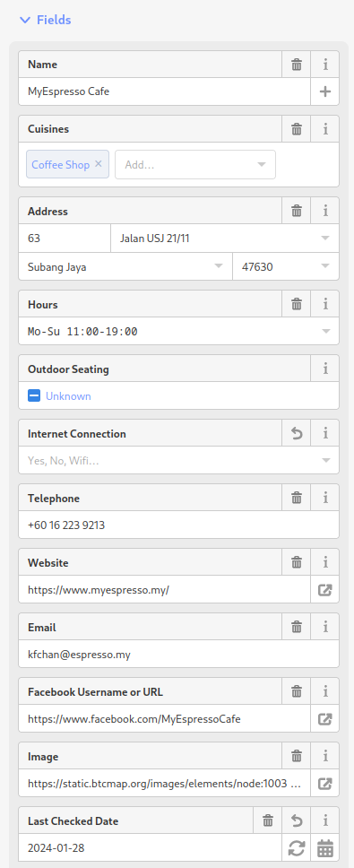Toggle the Outdoor Seating checkbox
Image resolution: width=354 pixels, height=868 pixels.
click(x=34, y=396)
